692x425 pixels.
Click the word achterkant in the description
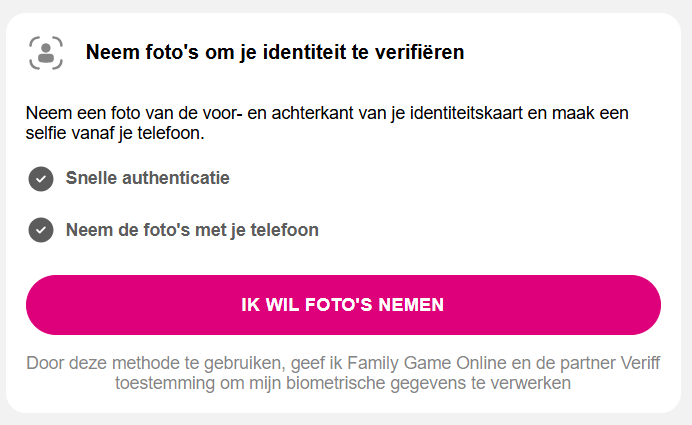(312, 113)
